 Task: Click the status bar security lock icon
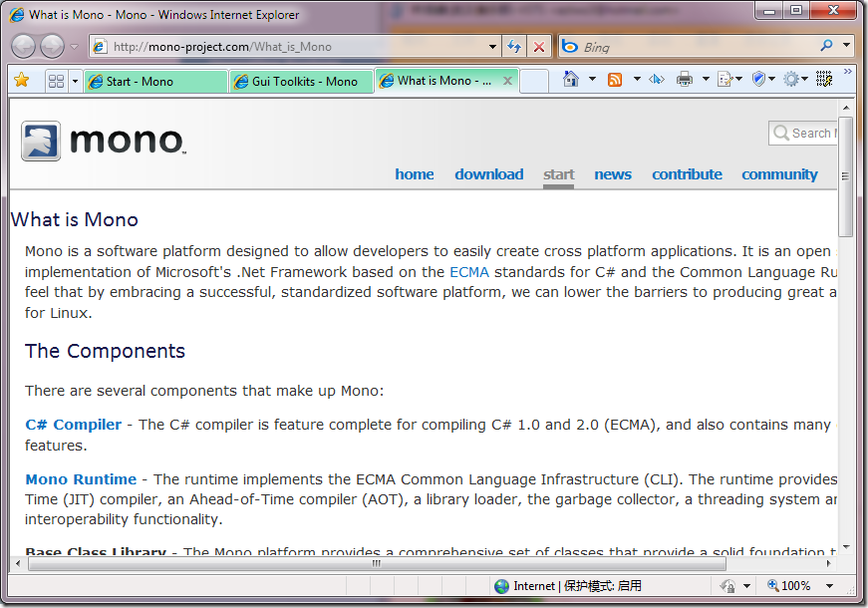[727, 586]
